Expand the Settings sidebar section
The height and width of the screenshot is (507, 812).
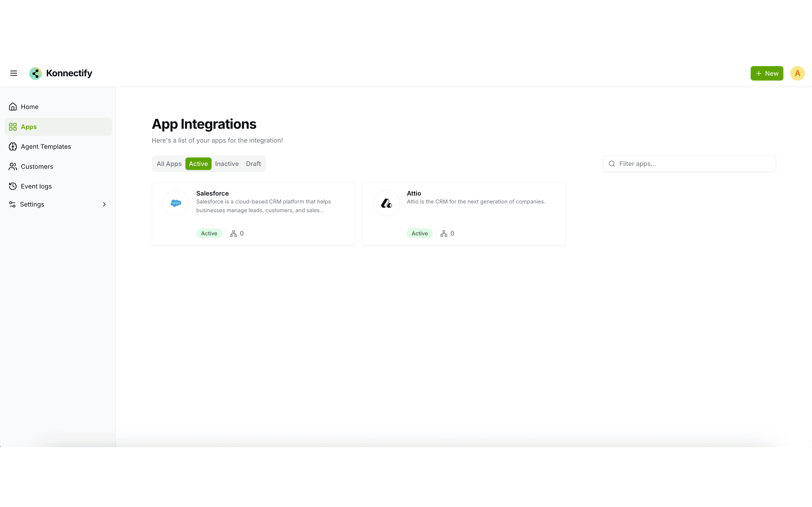click(32, 204)
